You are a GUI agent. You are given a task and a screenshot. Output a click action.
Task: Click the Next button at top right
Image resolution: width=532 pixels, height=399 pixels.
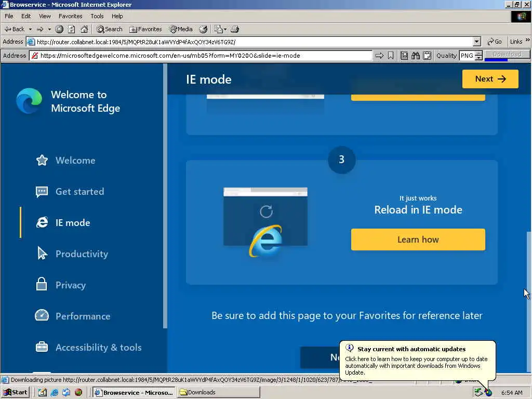coord(490,79)
